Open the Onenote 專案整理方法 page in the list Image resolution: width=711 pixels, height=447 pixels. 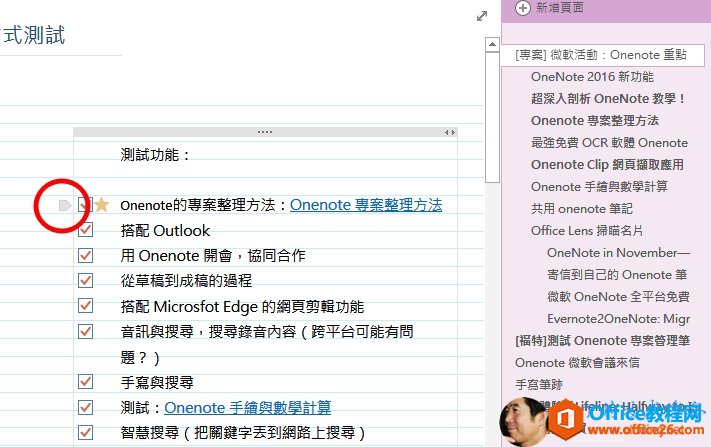(x=594, y=121)
